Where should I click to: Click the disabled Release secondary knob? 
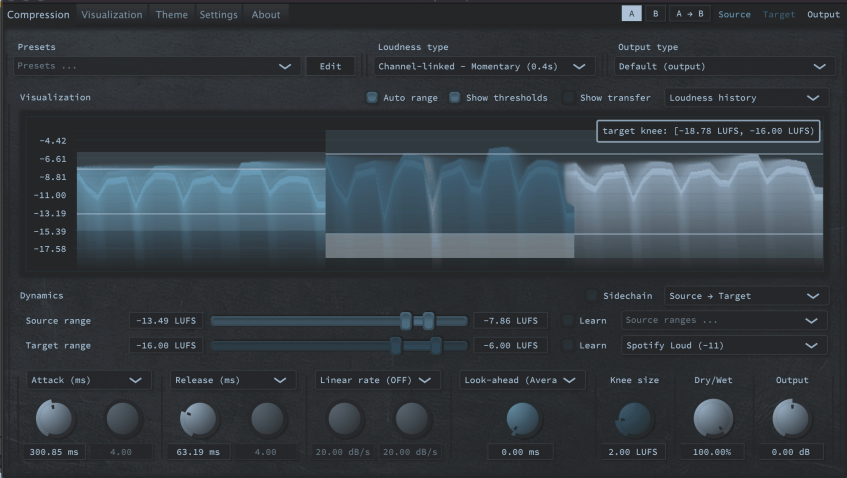(x=267, y=419)
